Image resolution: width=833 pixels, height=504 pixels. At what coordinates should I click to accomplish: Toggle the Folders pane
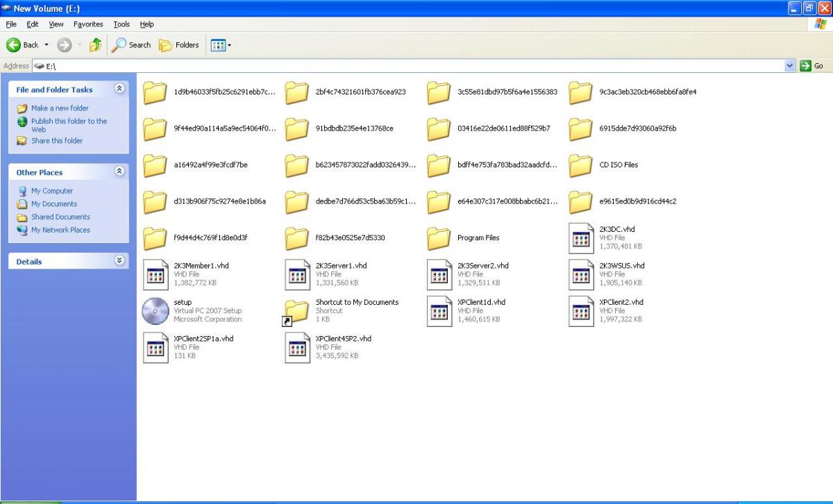[x=179, y=45]
